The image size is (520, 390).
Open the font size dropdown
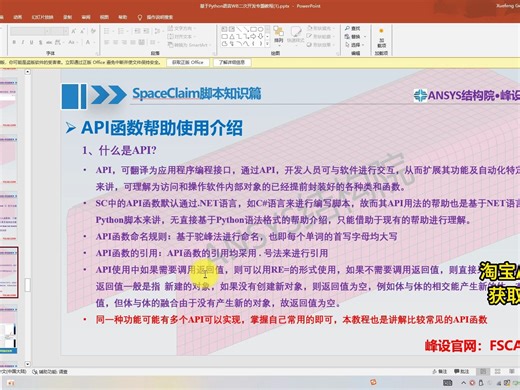[x=66, y=31]
